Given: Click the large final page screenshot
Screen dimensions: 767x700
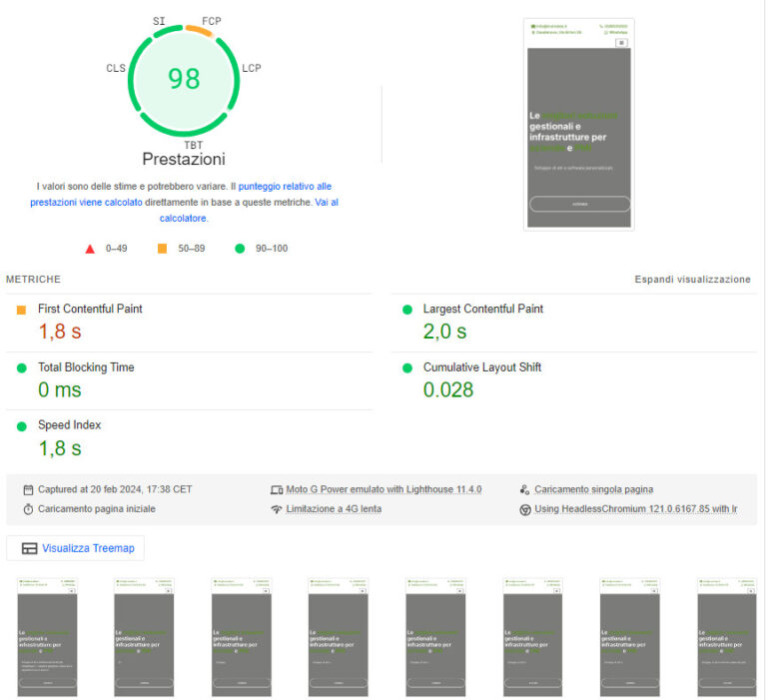Looking at the screenshot, I should point(578,124).
